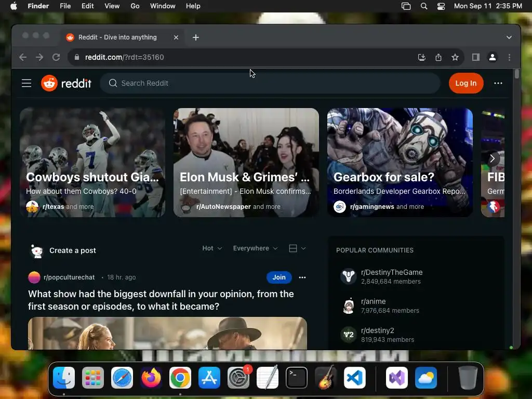This screenshot has height=399, width=532.
Task: Click the page vertical scrollbar
Action: 516,74
